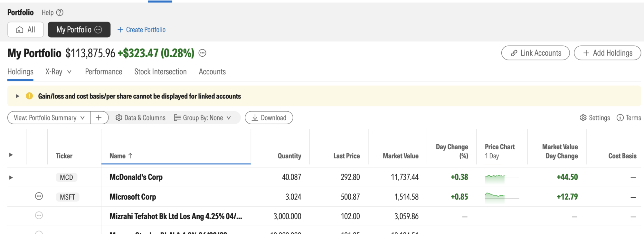Open Data & Columns settings
644x234 pixels.
tap(140, 118)
